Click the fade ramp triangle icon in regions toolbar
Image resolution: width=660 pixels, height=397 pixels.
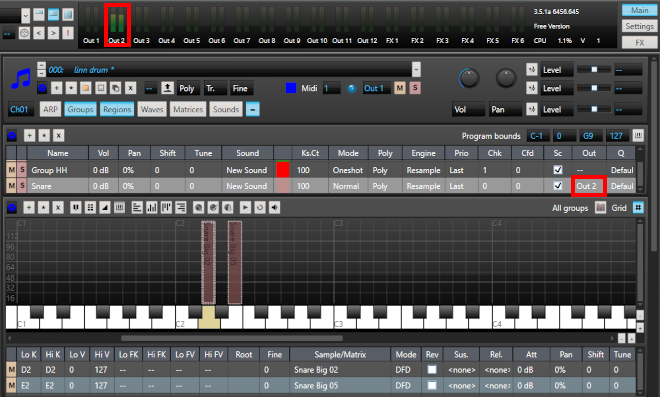click(x=105, y=208)
